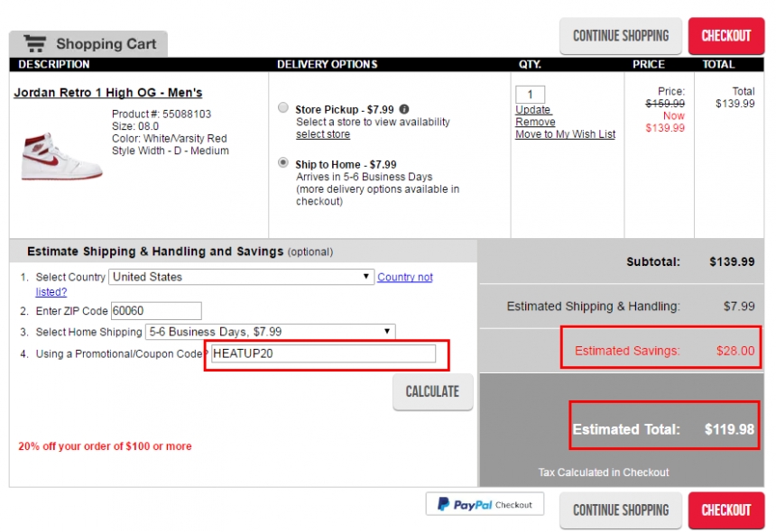Click the Estimated Total $119.98 value

click(x=729, y=429)
